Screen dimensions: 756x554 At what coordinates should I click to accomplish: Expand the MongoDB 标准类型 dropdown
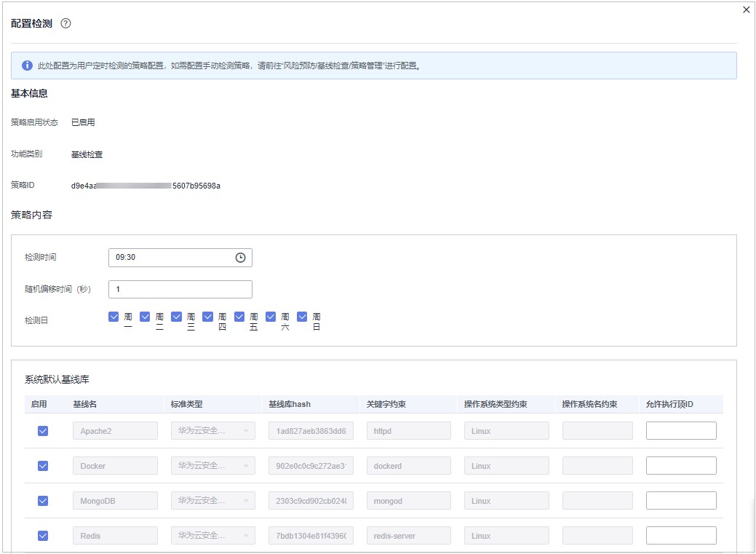pos(212,501)
